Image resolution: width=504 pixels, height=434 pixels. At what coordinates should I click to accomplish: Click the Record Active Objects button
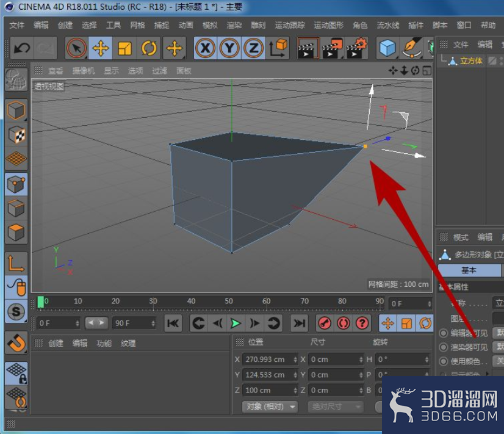(x=325, y=323)
